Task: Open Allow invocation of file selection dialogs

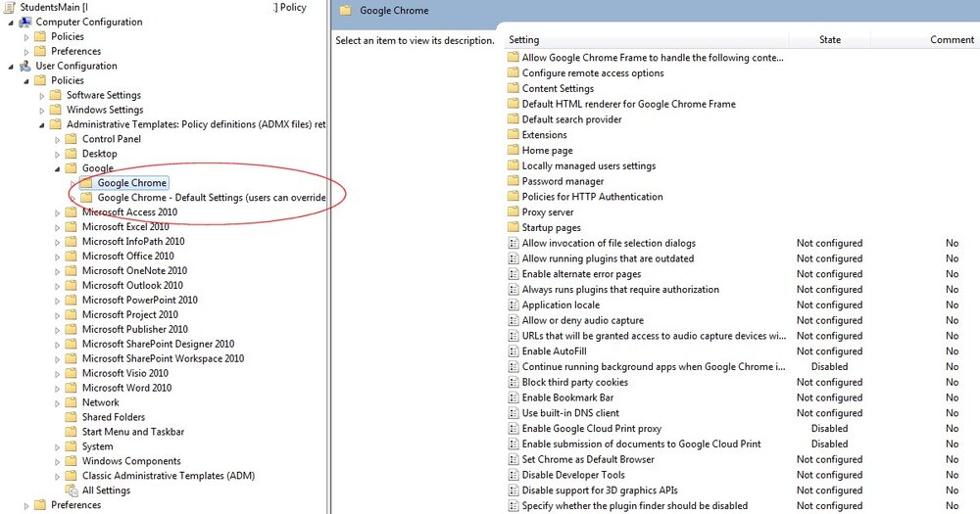Action: tap(609, 243)
